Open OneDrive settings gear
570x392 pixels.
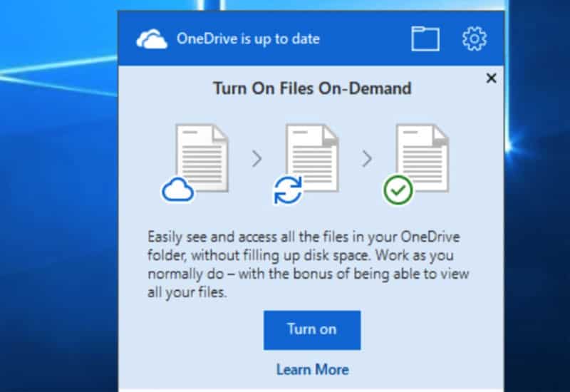point(475,38)
